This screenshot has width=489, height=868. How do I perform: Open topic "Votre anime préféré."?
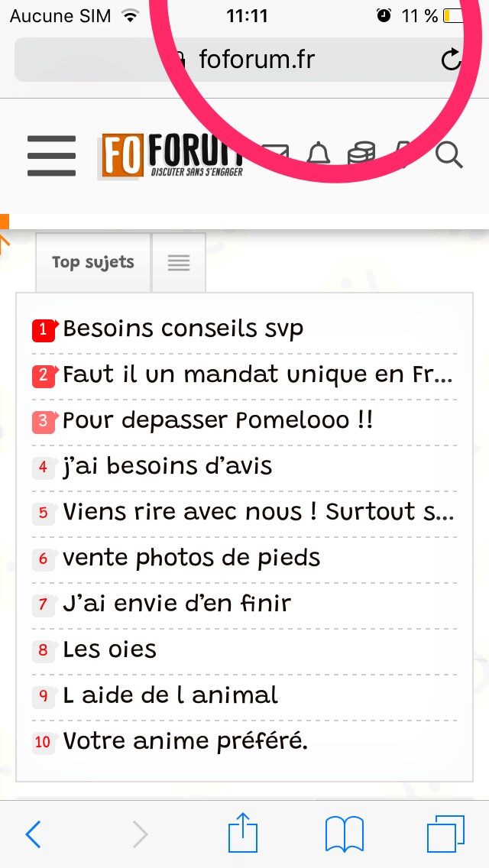[x=185, y=742]
